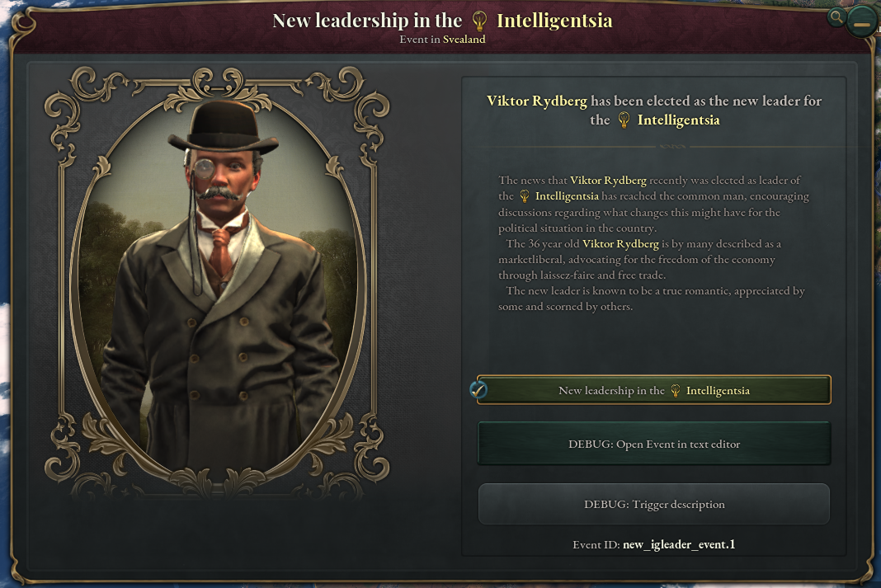Click Viktor Rydberg after '36 year old'

[x=620, y=244]
